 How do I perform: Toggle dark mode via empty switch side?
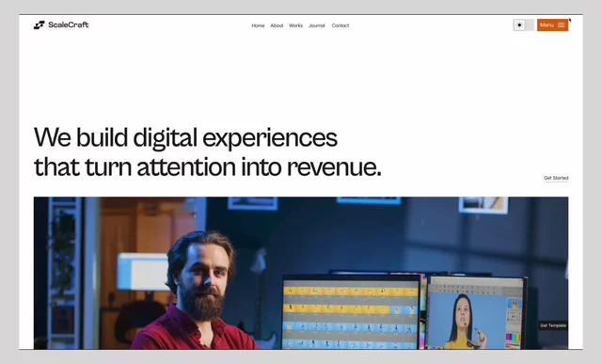click(x=529, y=25)
